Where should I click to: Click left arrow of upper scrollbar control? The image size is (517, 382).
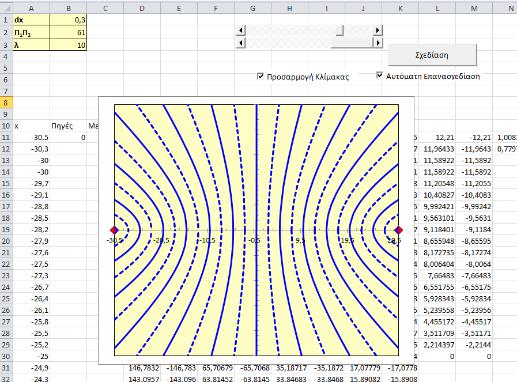click(x=240, y=31)
